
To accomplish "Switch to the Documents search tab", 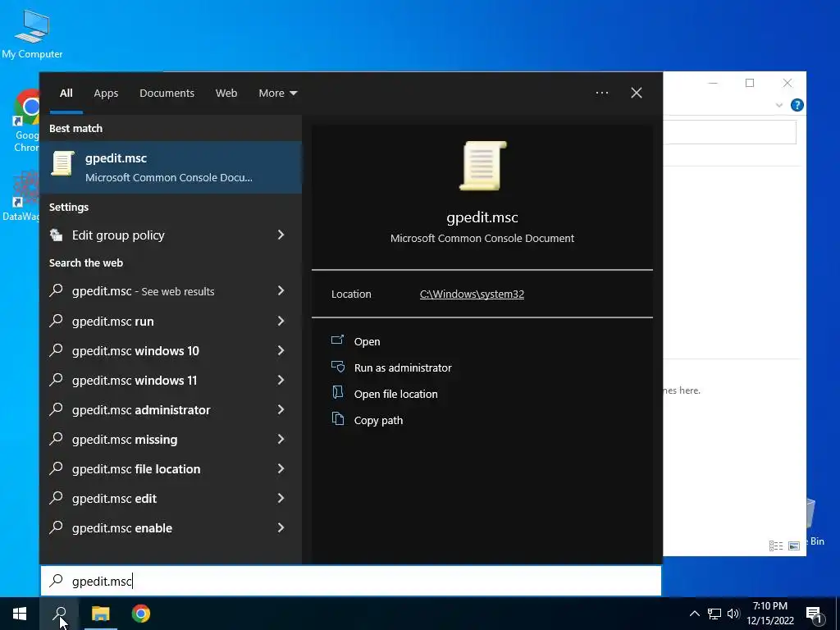I will [167, 93].
